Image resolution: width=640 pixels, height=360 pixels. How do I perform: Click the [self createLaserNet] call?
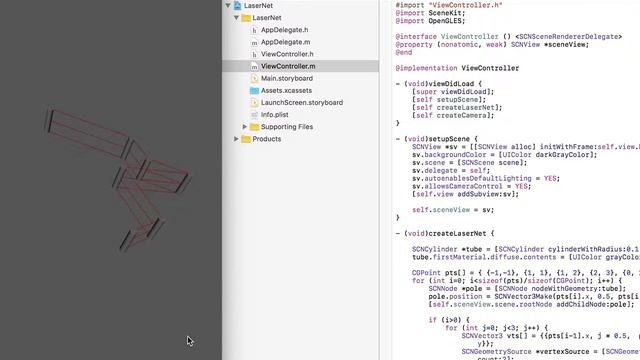(457, 107)
